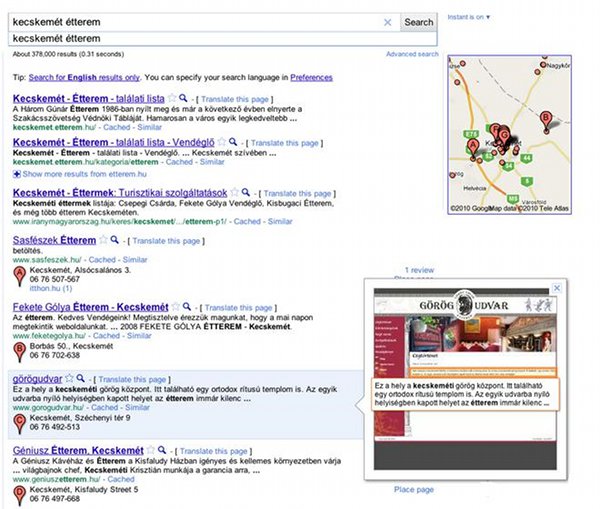
Task: Select marker B on the map
Action: (546, 121)
